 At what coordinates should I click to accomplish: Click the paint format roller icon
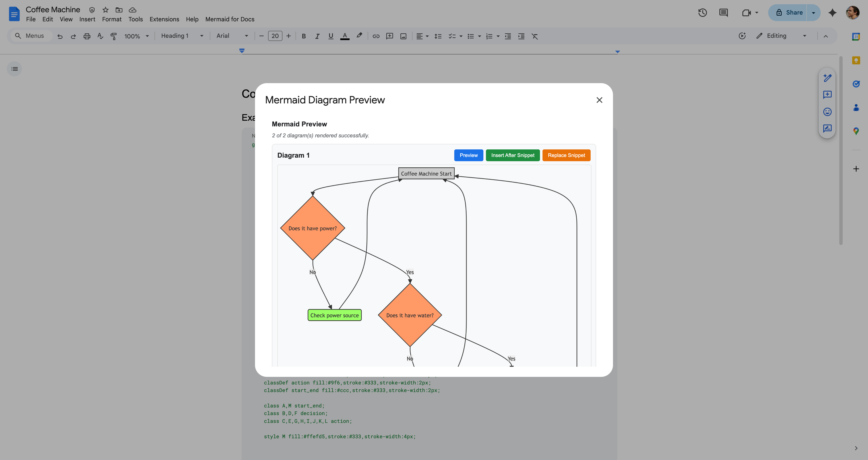114,36
